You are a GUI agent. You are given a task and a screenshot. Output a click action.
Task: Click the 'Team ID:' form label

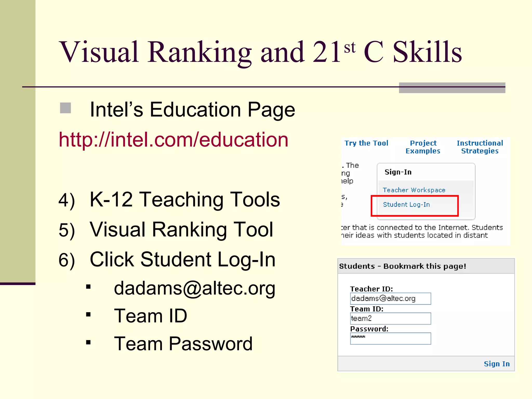[367, 309]
